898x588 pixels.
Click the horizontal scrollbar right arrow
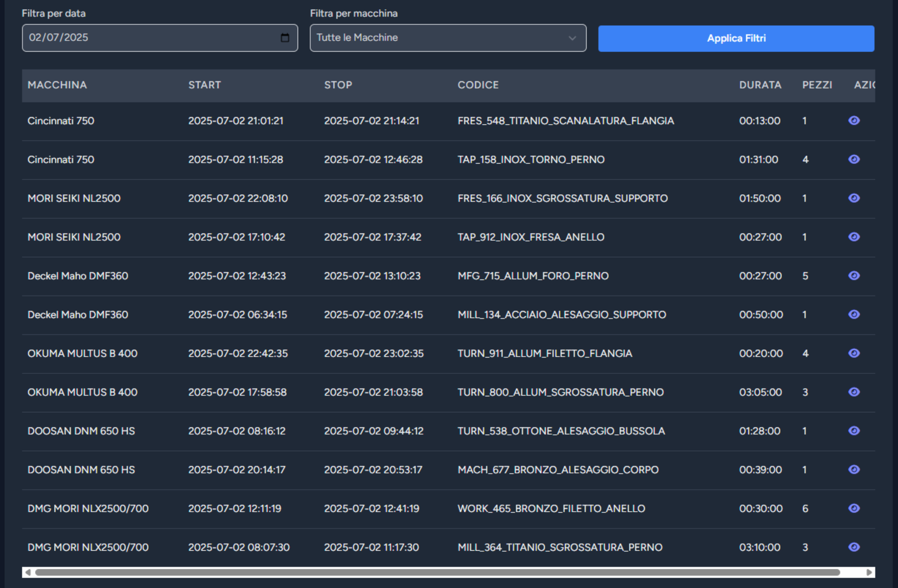point(869,572)
